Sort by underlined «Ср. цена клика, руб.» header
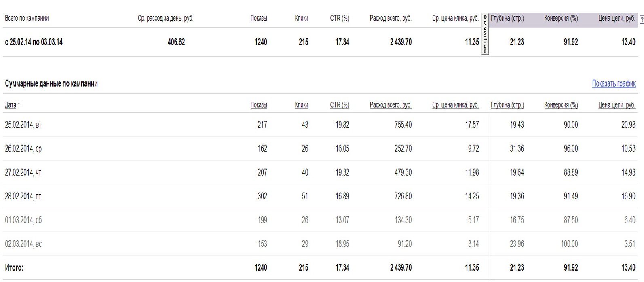This screenshot has width=644, height=282. click(x=455, y=105)
